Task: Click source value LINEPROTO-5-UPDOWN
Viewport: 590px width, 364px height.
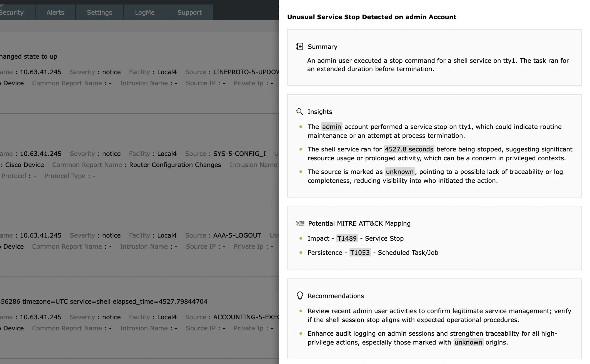Action: click(x=246, y=72)
